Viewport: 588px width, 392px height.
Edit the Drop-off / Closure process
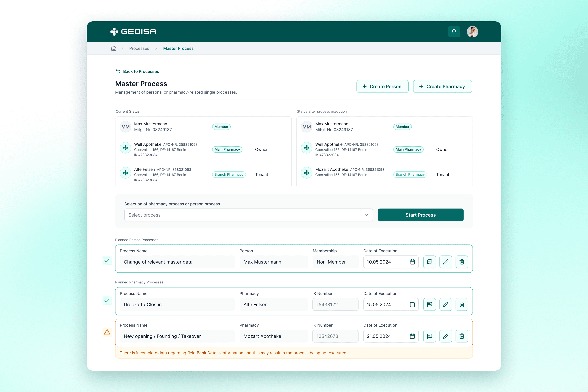pyautogui.click(x=445, y=304)
